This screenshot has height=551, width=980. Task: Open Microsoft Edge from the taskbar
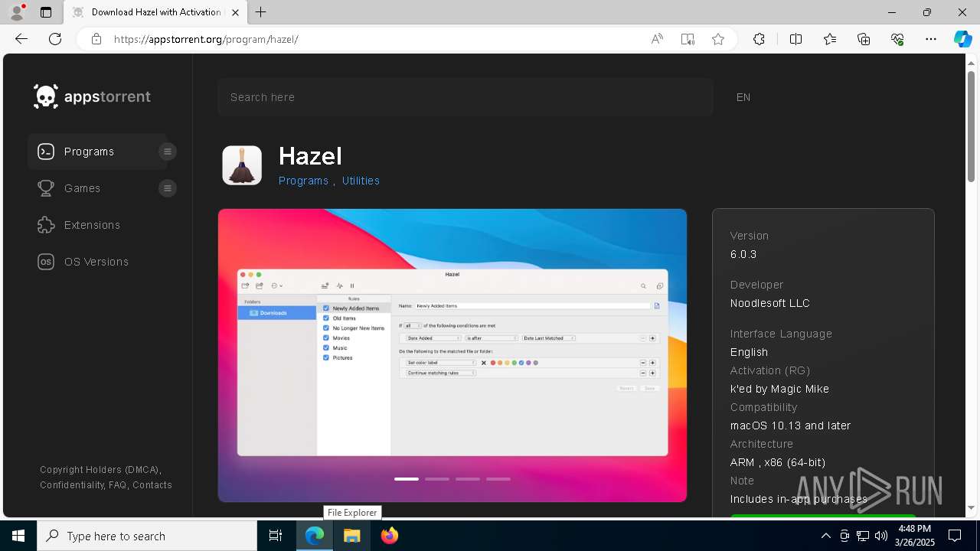click(x=315, y=536)
